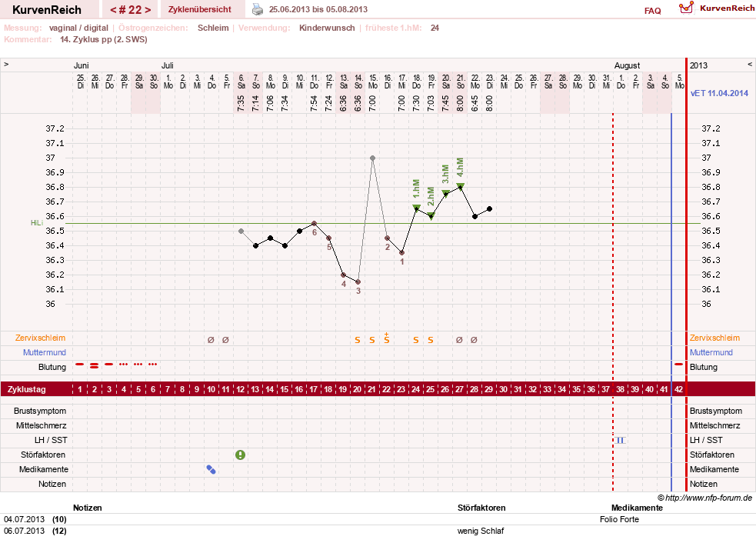Viewport: 756px width, 553px height.
Task: Open the Zyklenübersicht tab
Action: click(x=200, y=9)
